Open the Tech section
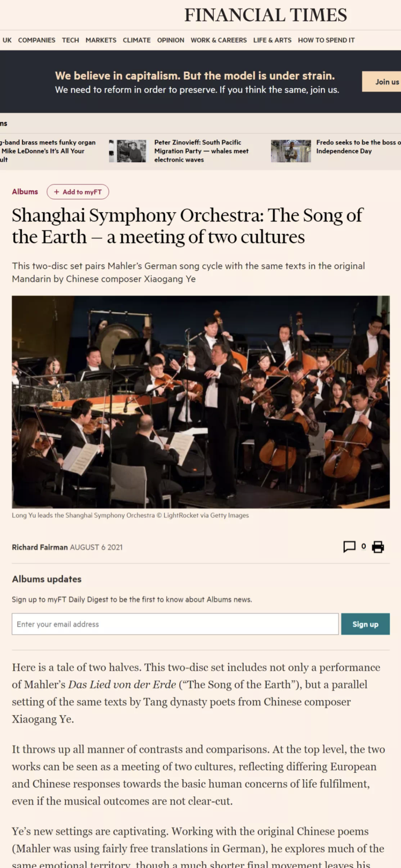Viewport: 401px width, 868px height. (70, 40)
